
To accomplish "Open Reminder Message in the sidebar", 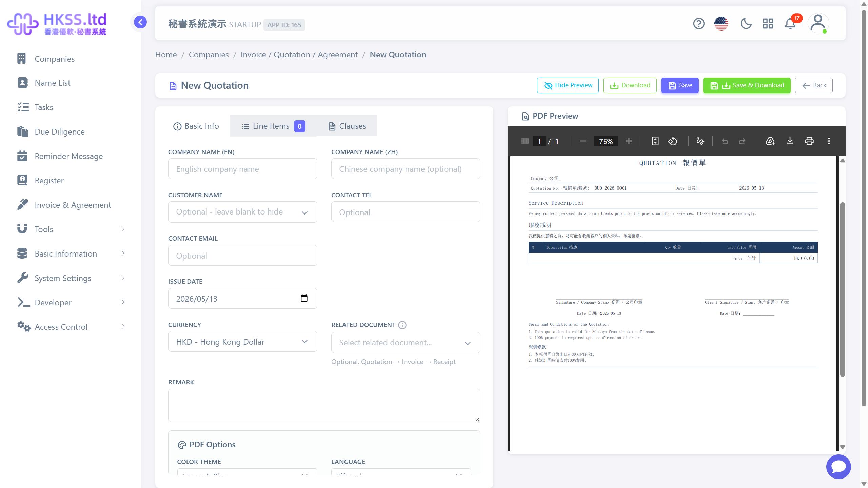I will click(x=71, y=156).
